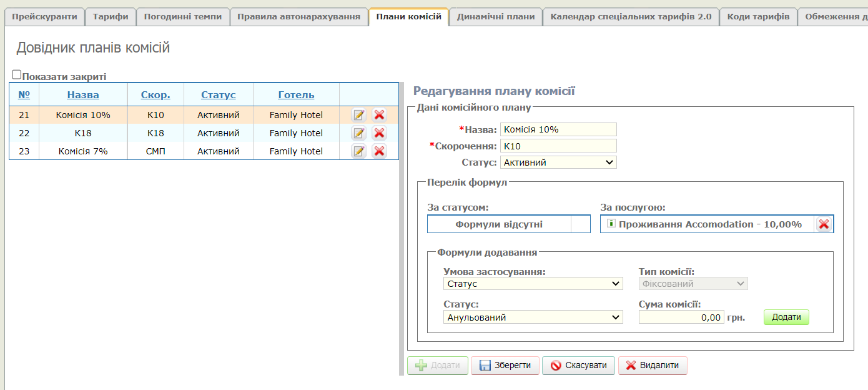Edit commission plan row 21 pencil icon

(358, 115)
